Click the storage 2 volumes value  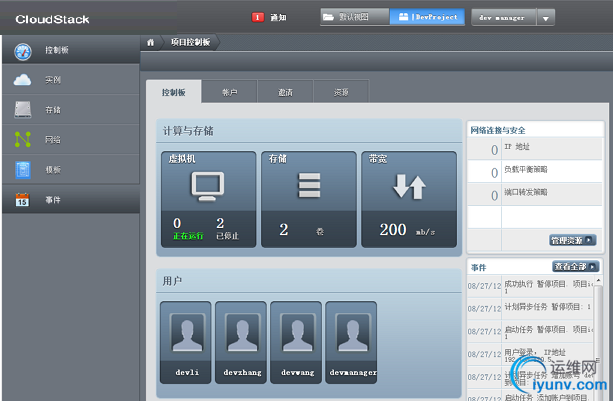pyautogui.click(x=284, y=230)
